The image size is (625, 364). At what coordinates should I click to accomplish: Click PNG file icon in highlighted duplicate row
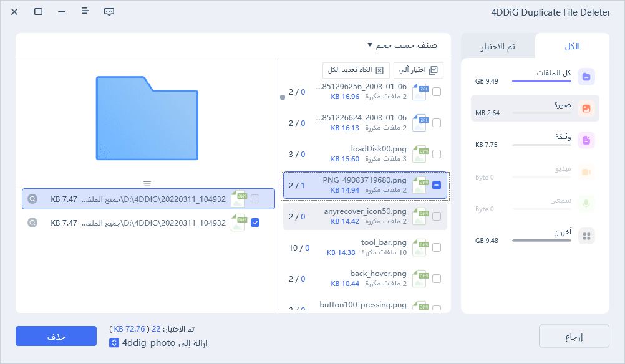click(239, 199)
